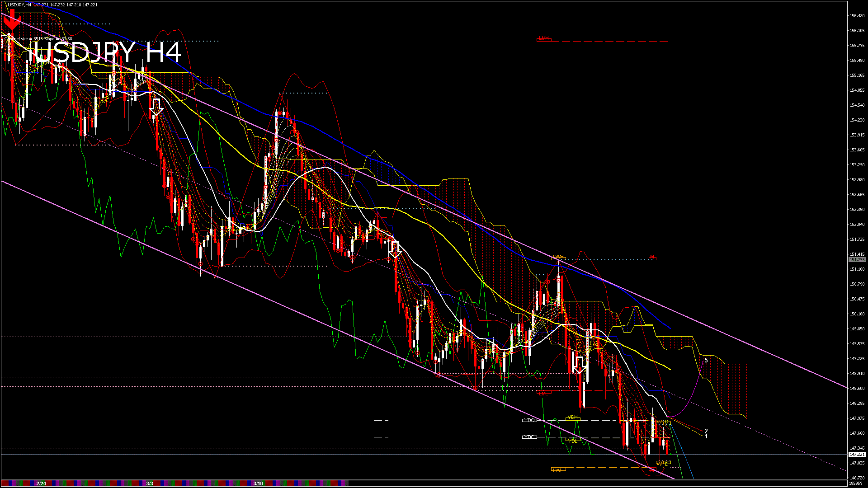Image resolution: width=868 pixels, height=488 pixels.
Task: Select the LWH weekly high label
Action: (x=558, y=257)
